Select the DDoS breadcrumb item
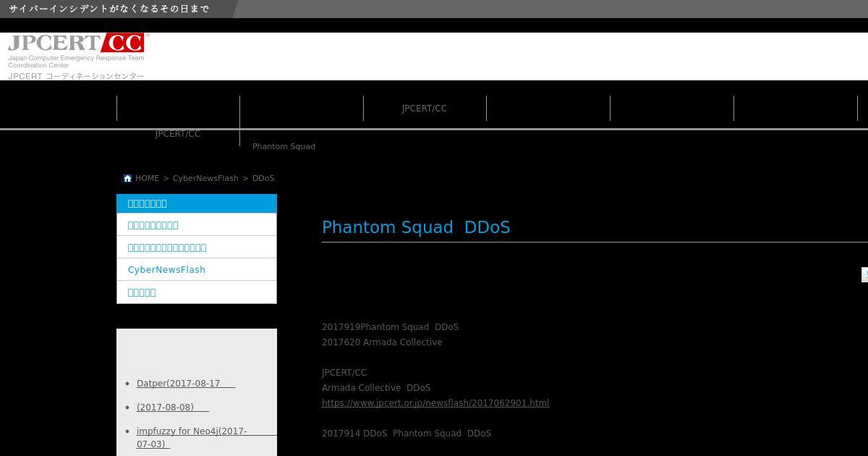868x456 pixels. click(263, 178)
